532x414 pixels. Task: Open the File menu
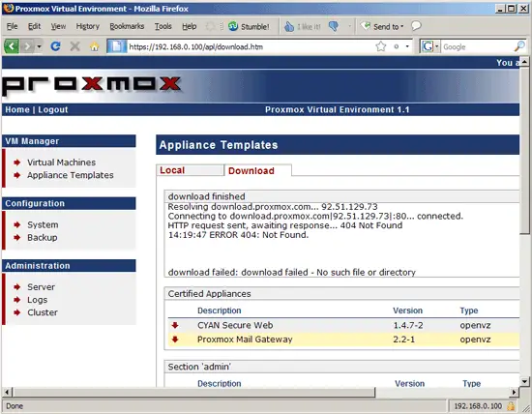tap(12, 26)
